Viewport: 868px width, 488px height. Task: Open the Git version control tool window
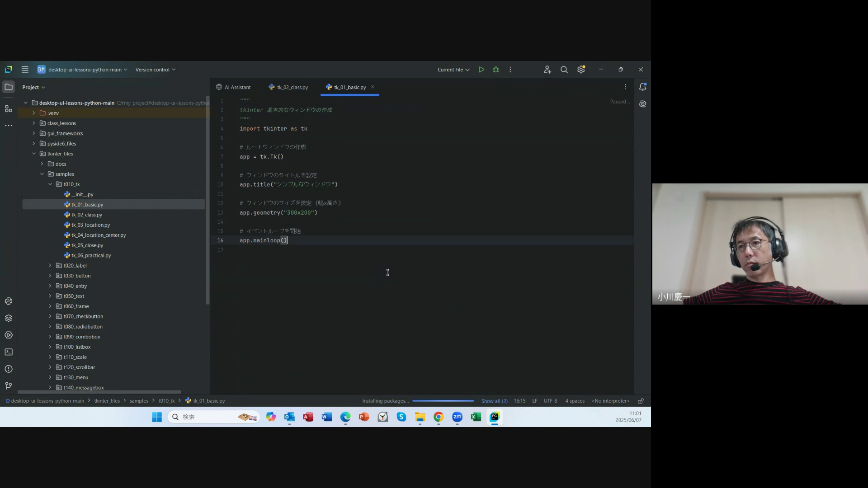(9, 385)
